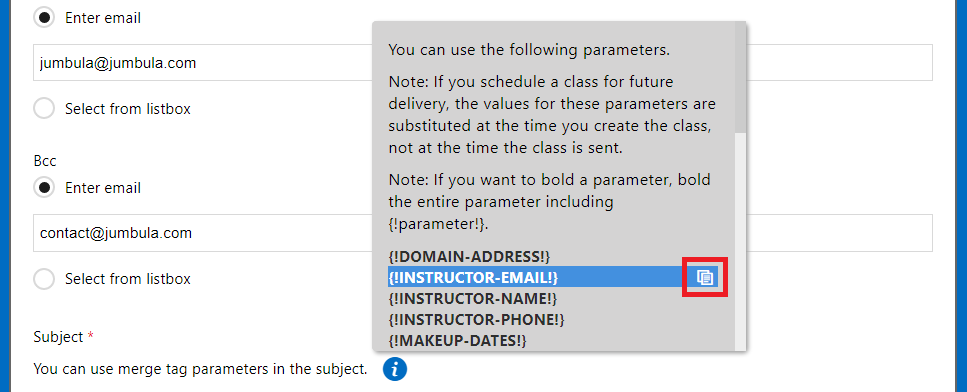The image size is (967, 392).
Task: Click the Bcc Select from listbox label
Action: (128, 279)
